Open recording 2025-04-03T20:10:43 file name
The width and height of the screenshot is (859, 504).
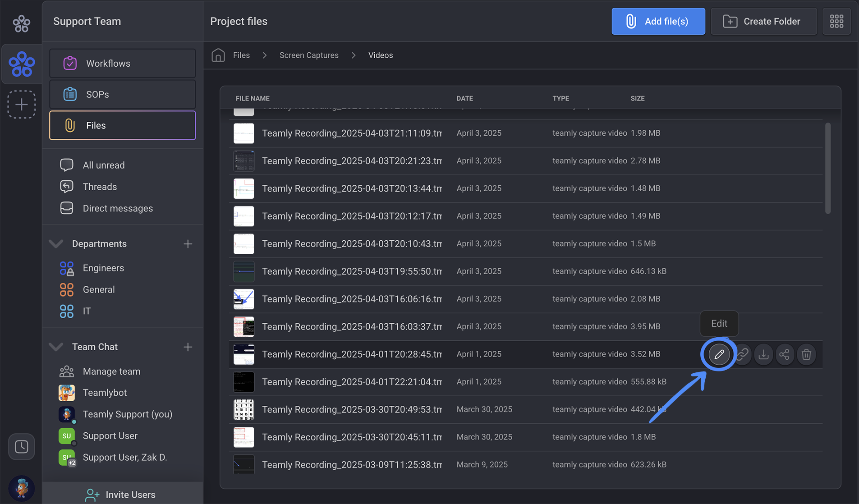pyautogui.click(x=352, y=243)
